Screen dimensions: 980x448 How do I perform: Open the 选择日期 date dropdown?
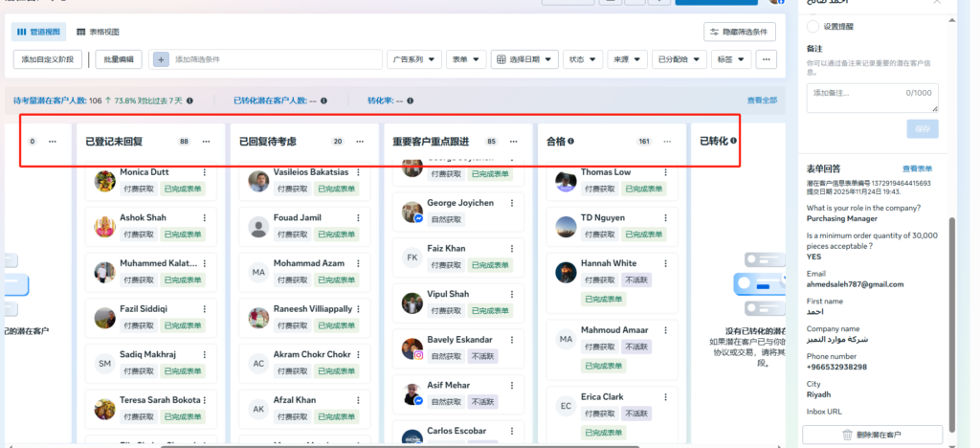coord(524,59)
